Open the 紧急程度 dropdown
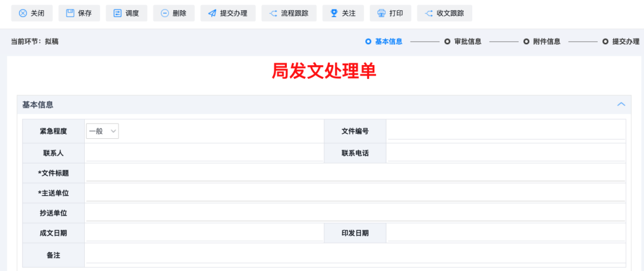The height and width of the screenshot is (271, 644). tap(103, 131)
